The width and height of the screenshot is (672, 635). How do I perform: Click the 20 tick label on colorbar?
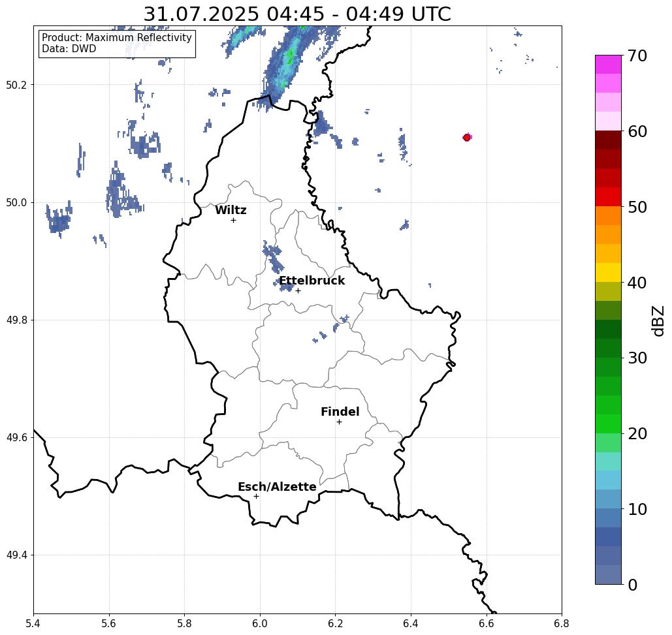[637, 433]
